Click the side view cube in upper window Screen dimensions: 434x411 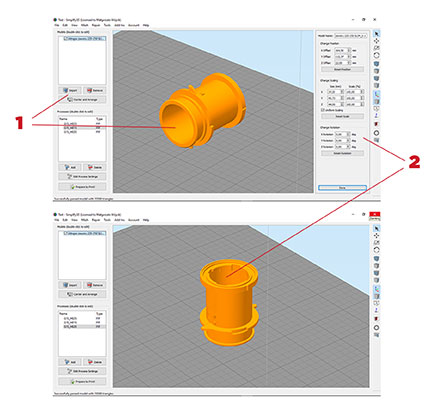click(376, 86)
